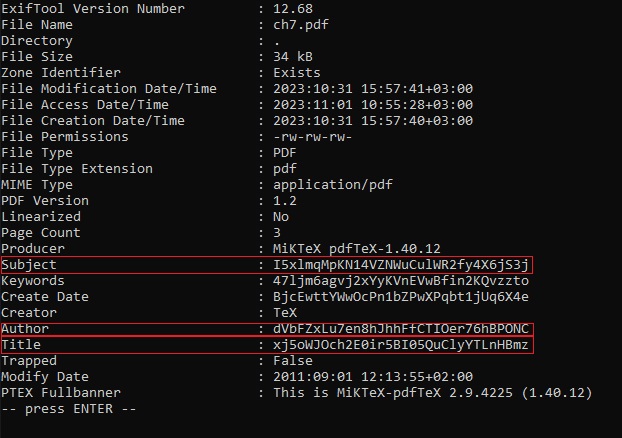
Task: Click the File Modification Date/Time value
Action: click(373, 88)
